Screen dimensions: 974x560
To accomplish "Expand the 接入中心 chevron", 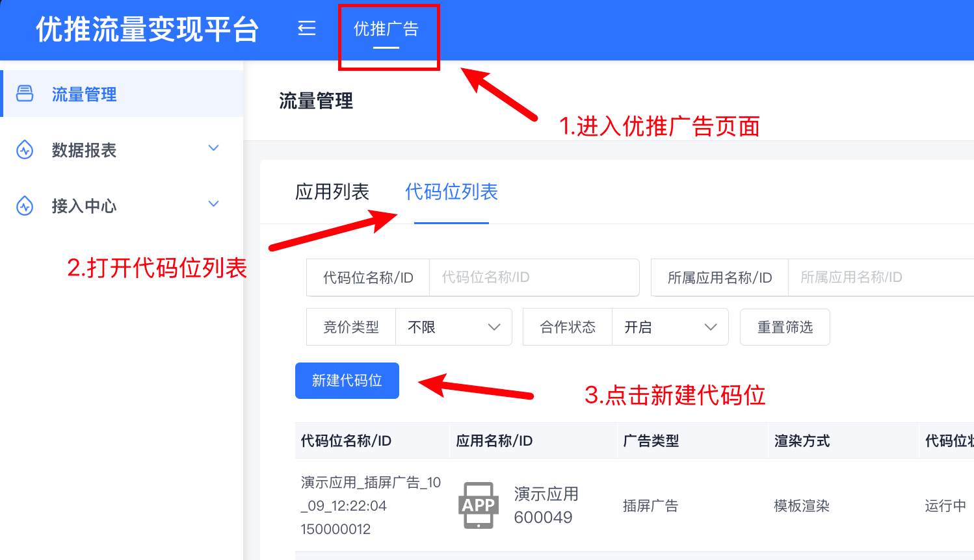I will click(213, 204).
